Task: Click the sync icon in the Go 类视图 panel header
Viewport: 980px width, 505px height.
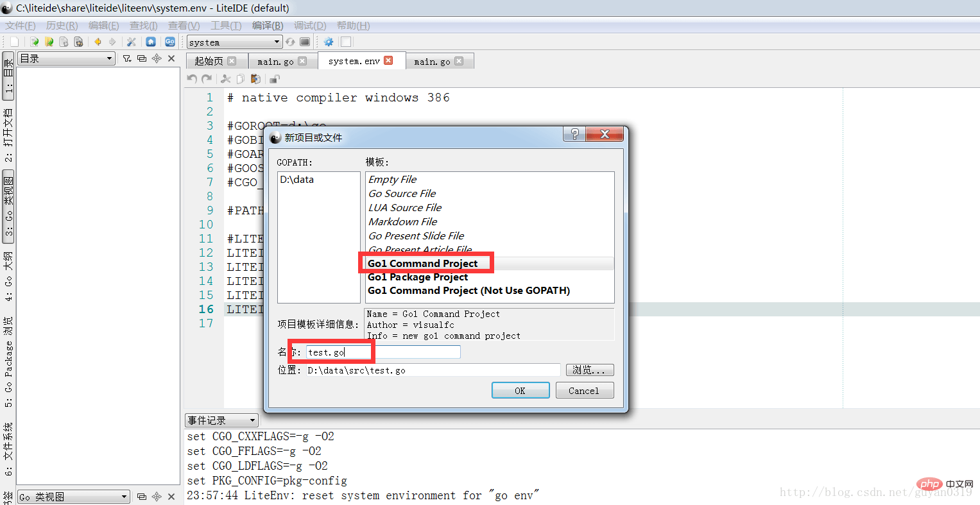Action: click(x=142, y=497)
